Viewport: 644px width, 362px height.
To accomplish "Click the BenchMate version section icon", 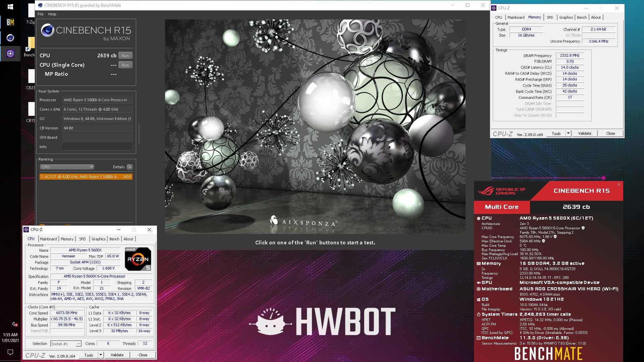I will pyautogui.click(x=479, y=338).
